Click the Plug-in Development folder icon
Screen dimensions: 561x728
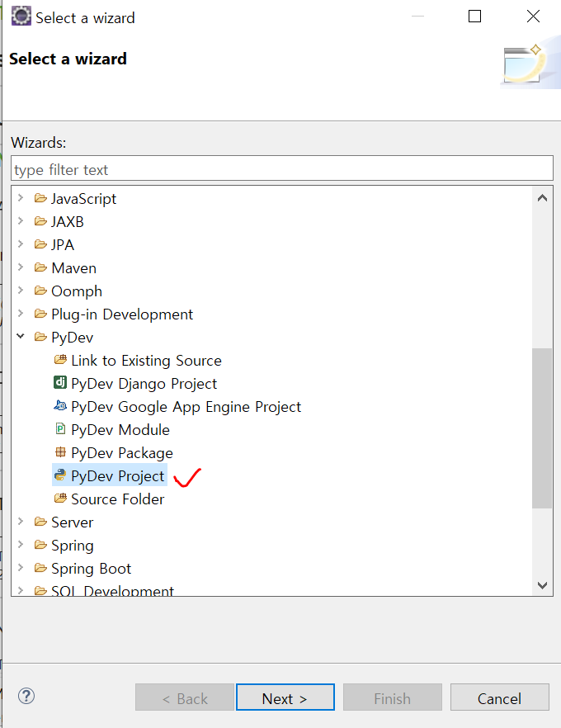point(40,314)
